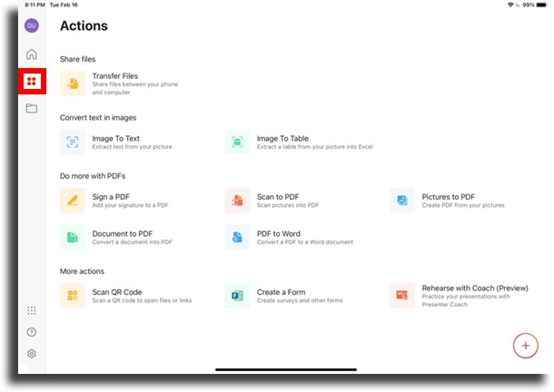The image size is (554, 392).
Task: Tap 'Create PDF from your pictures' text
Action: tap(463, 205)
